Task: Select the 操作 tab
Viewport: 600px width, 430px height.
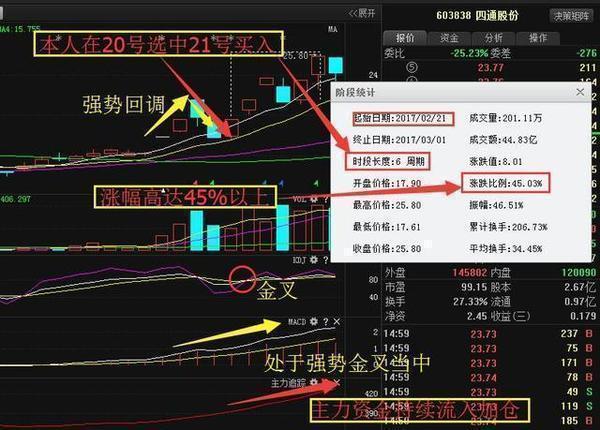Action: (538, 37)
